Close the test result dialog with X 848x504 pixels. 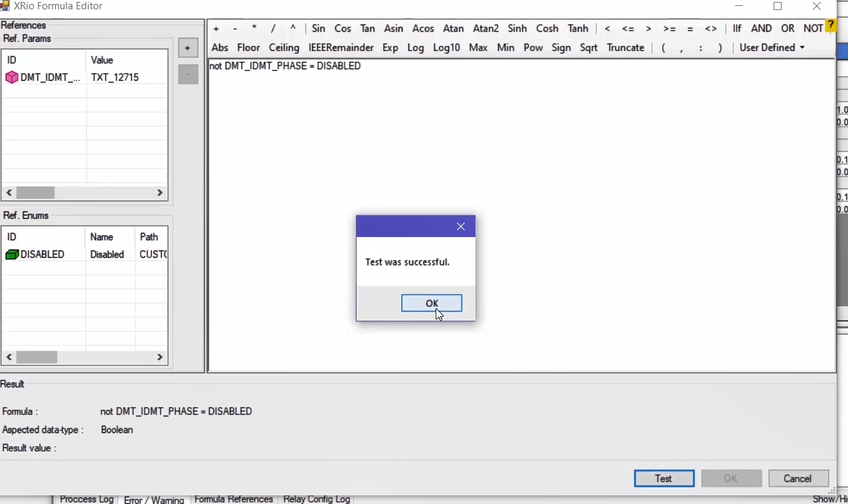pyautogui.click(x=461, y=226)
